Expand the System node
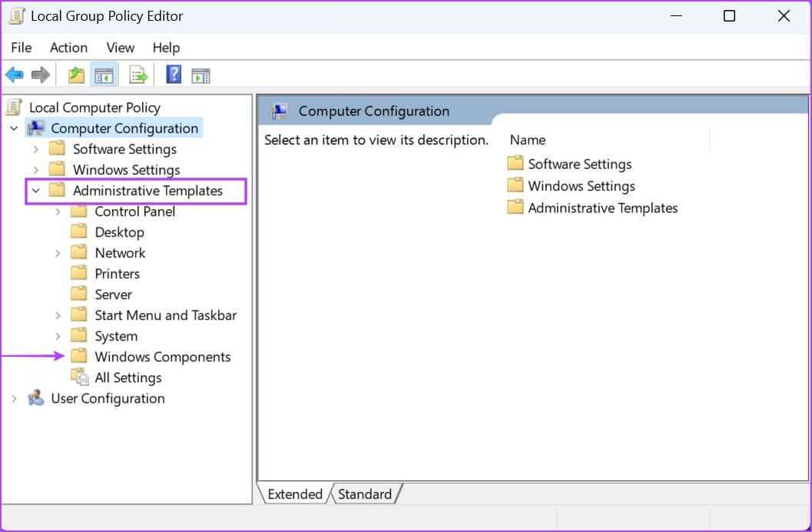The height and width of the screenshot is (532, 812). coord(58,336)
